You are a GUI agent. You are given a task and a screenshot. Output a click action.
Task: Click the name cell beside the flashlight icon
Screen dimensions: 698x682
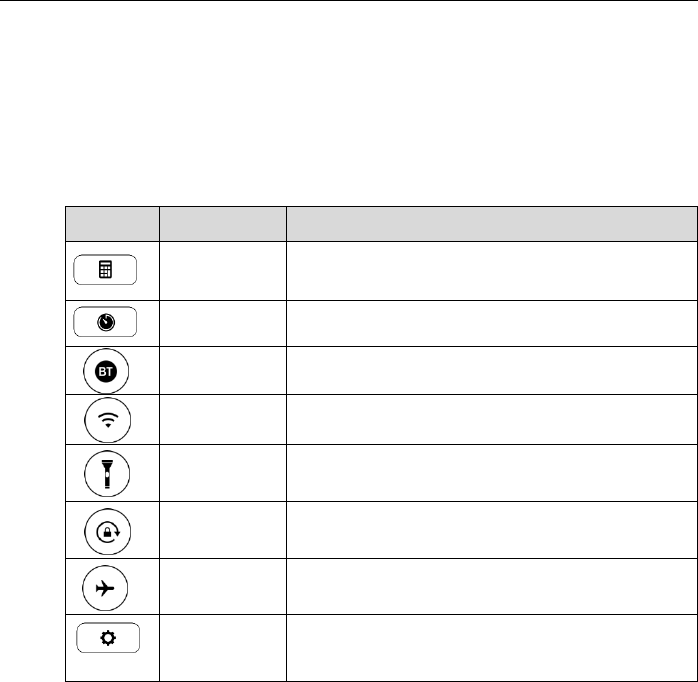tap(223, 473)
